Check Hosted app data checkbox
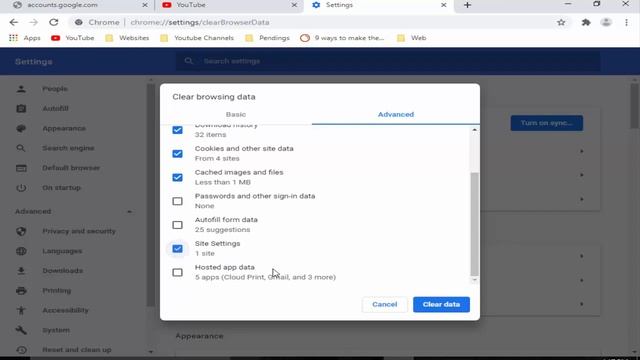This screenshot has height=360, width=640. [177, 272]
